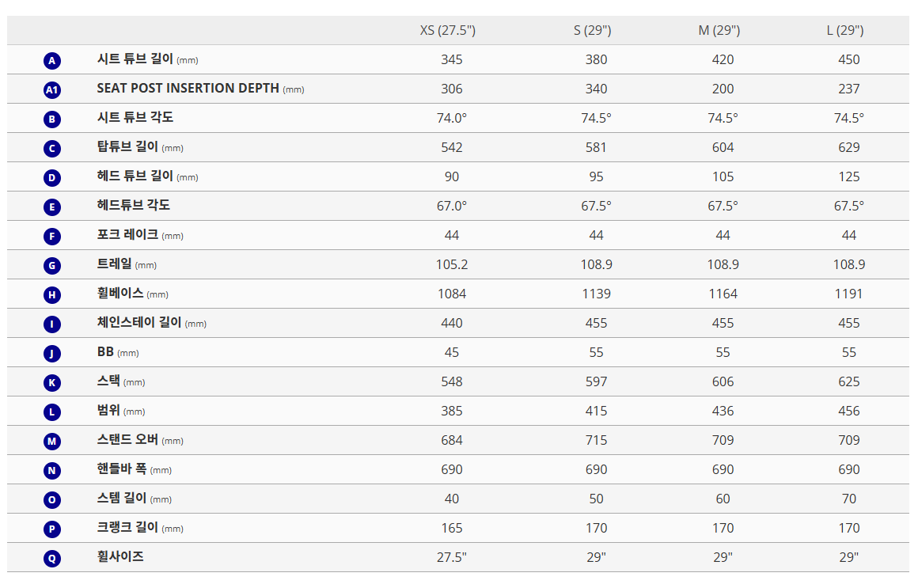Select the circular B badge icon

tap(52, 119)
